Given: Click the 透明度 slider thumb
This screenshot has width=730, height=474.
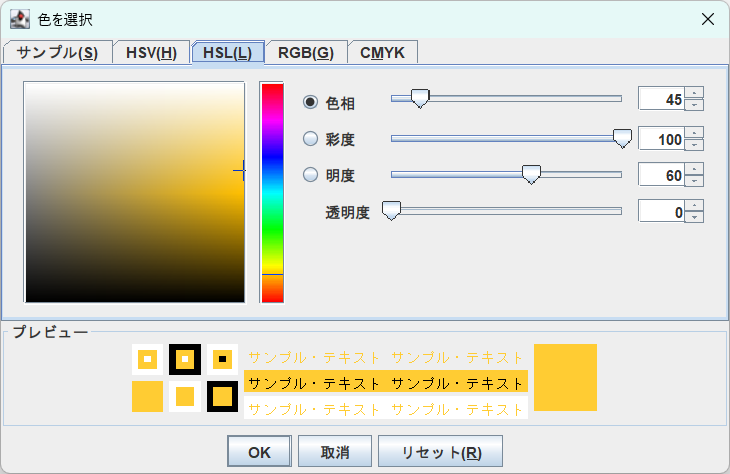Looking at the screenshot, I should point(391,211).
